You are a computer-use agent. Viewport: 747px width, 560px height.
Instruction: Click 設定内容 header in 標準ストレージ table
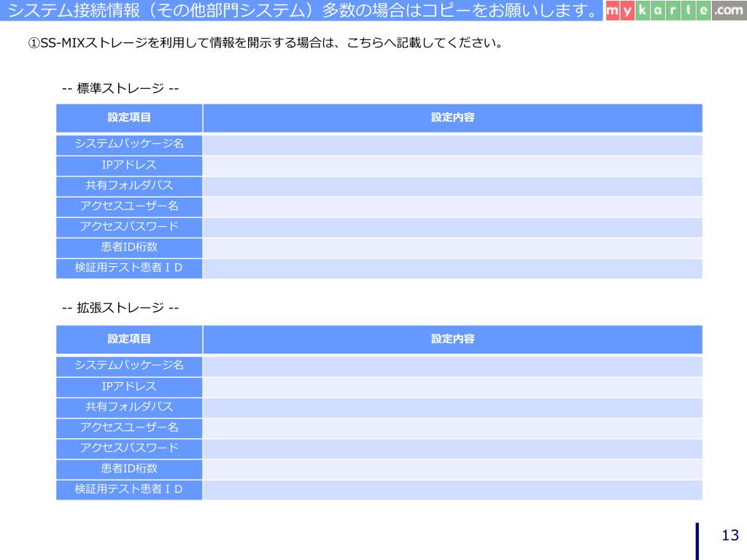click(452, 117)
